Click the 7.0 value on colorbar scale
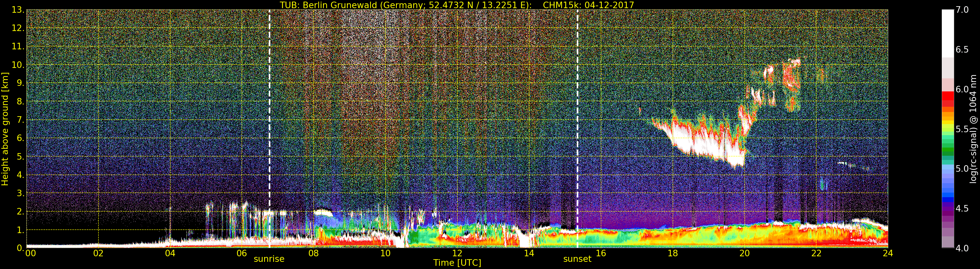The height and width of the screenshot is (269, 980). [962, 10]
